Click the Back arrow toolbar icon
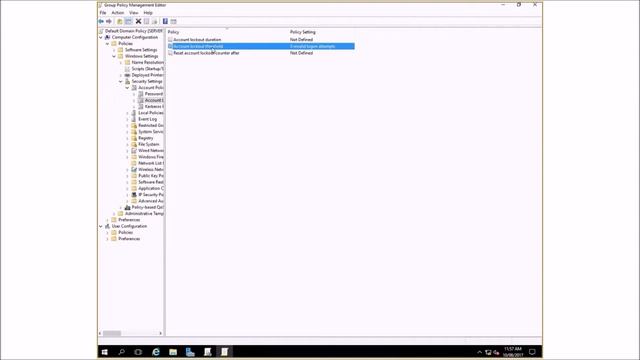 click(101, 21)
